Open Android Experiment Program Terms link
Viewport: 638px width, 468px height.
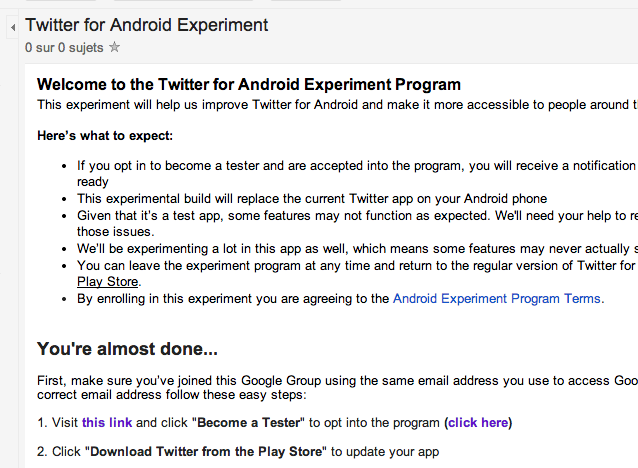pyautogui.click(x=496, y=298)
